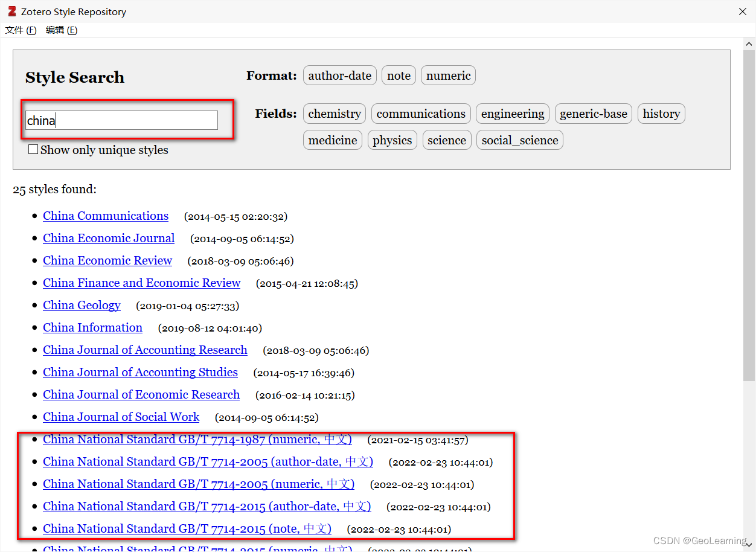The image size is (756, 552).
Task: Click the scrollbar down arrow
Action: point(749,545)
